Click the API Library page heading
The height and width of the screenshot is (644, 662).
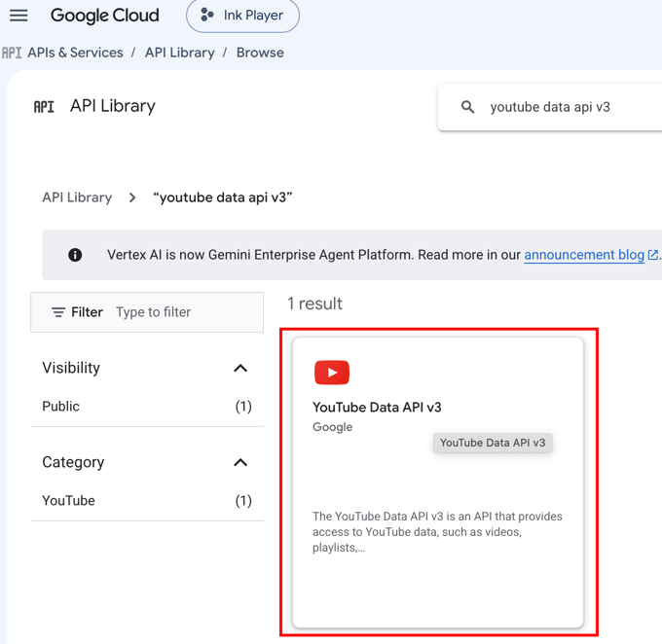click(x=113, y=106)
